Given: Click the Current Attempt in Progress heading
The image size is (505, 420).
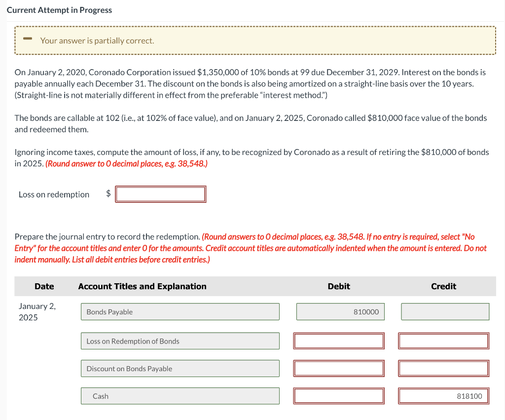Looking at the screenshot, I should pos(59,10).
